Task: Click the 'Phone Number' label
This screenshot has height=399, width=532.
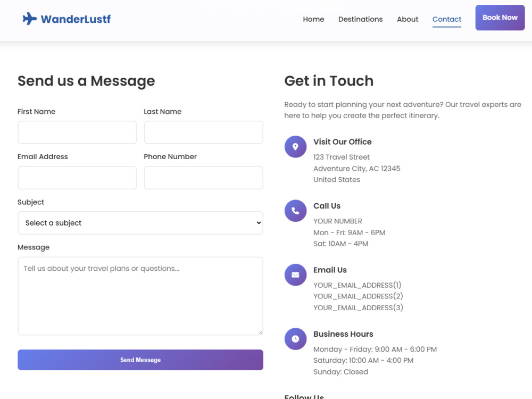Action: coord(170,157)
